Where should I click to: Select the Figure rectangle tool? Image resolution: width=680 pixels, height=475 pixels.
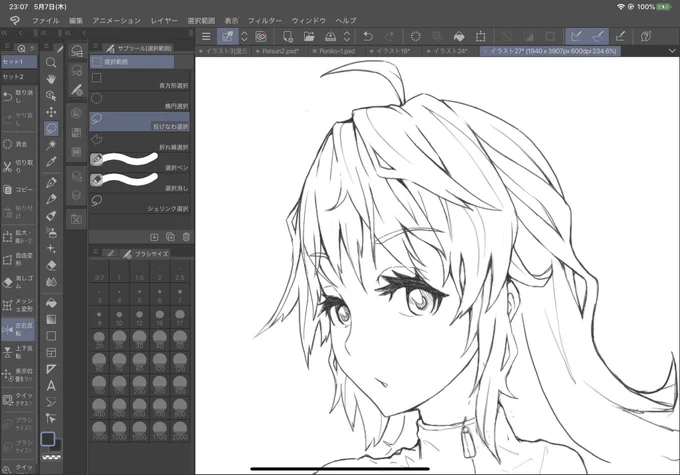pos(51,336)
